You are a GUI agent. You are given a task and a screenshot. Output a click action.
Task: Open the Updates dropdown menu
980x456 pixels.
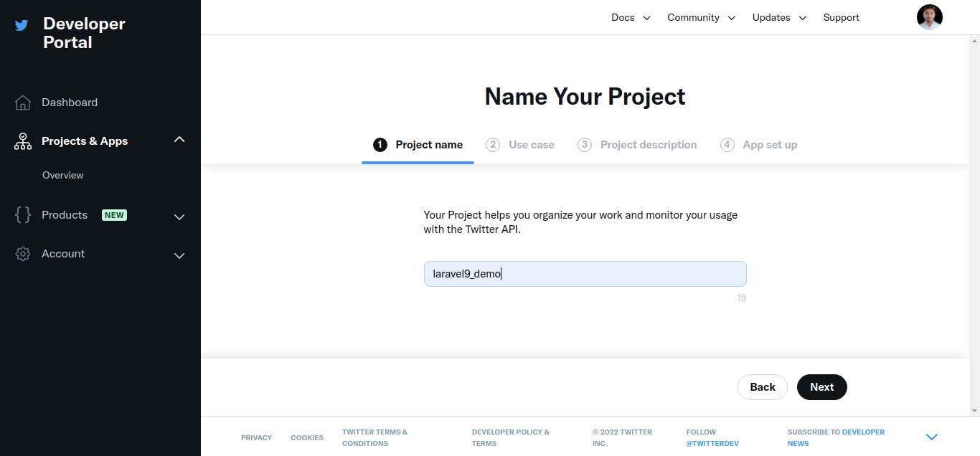click(779, 17)
